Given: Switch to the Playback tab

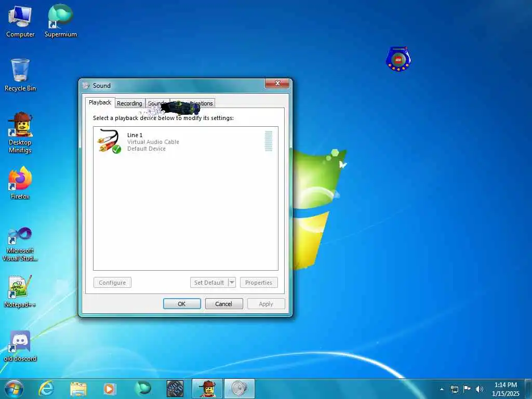Looking at the screenshot, I should pos(100,102).
